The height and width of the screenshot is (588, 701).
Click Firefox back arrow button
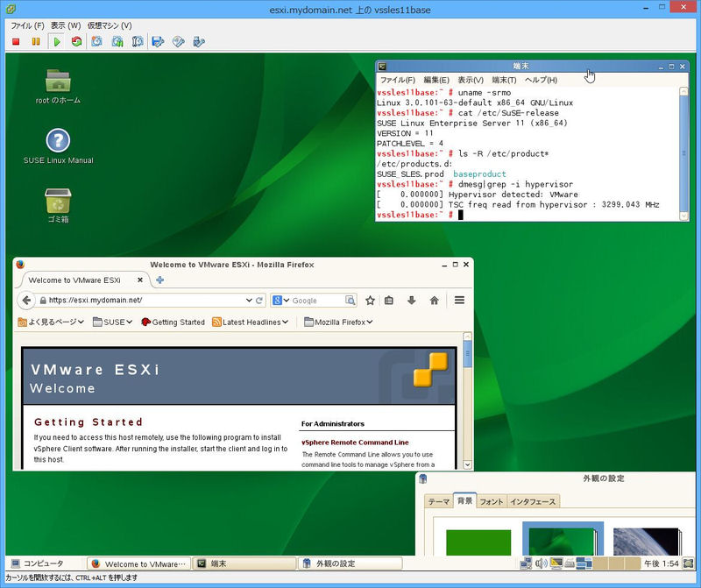coord(26,300)
